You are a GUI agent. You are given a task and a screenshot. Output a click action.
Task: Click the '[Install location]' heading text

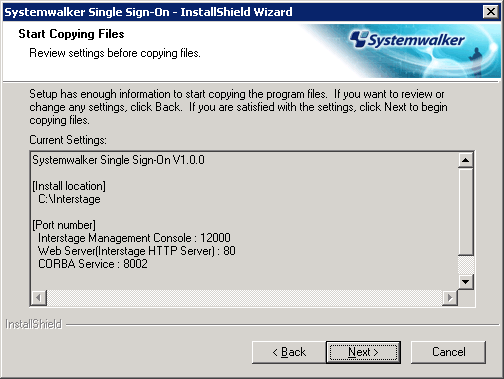(x=69, y=186)
